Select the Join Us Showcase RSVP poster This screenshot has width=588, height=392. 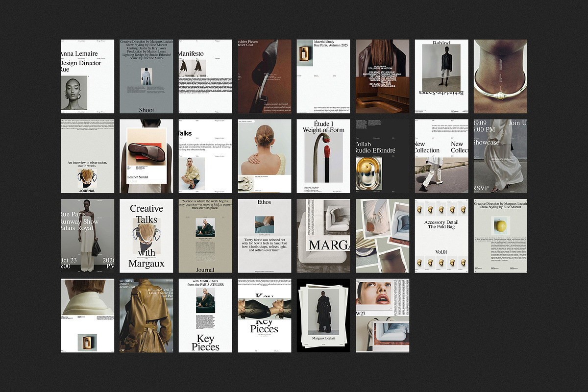(500, 156)
